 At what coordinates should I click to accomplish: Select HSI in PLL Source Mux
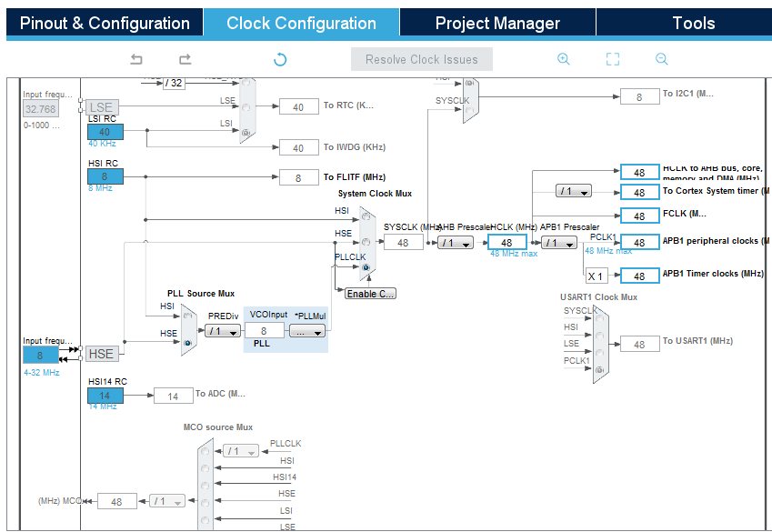point(187,317)
